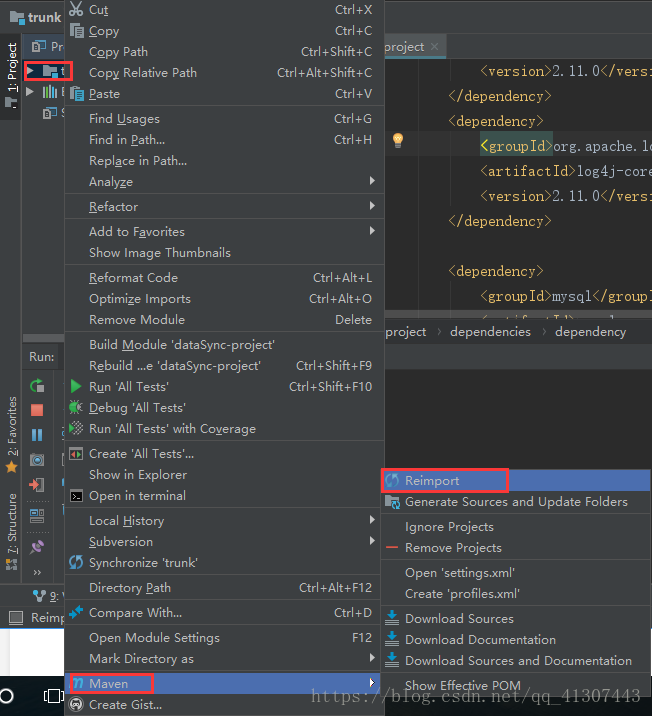
Task: Select Reimport from the Maven submenu
Action: click(432, 481)
